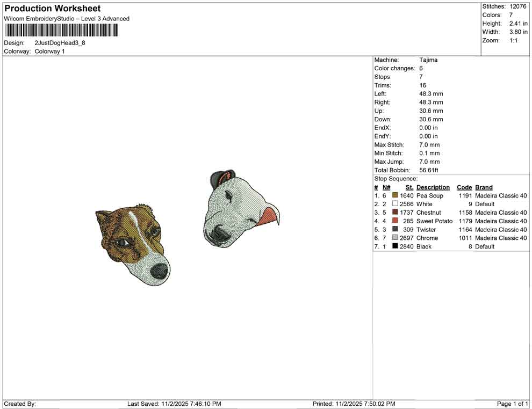The width and height of the screenshot is (532, 409).
Task: Click the 'St.' column header
Action: coord(409,187)
